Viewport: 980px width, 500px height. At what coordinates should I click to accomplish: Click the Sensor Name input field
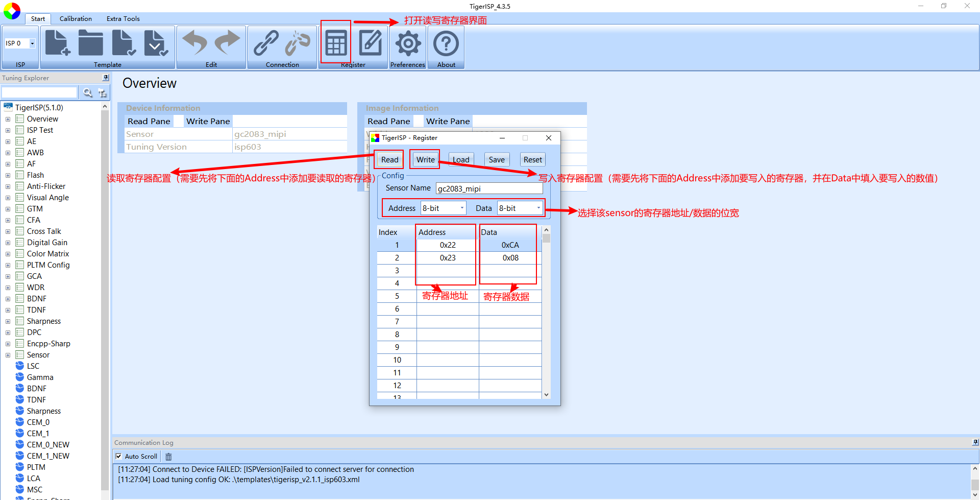488,188
